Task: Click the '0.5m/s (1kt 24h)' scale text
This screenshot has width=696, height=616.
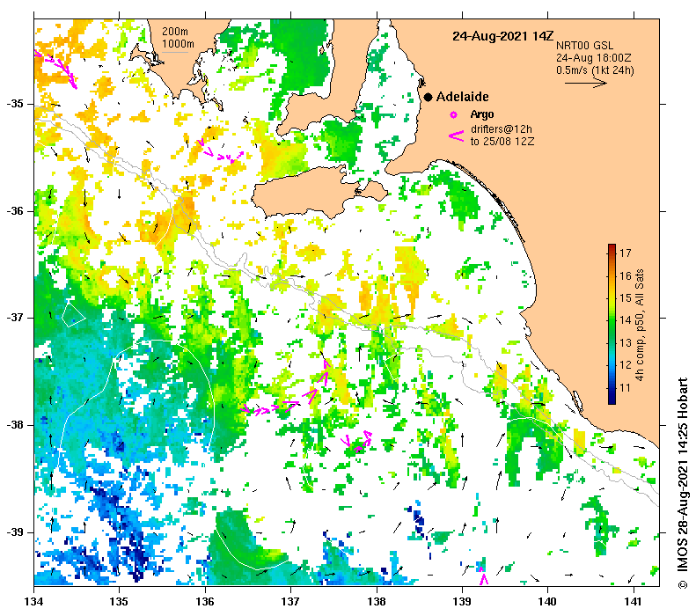Action: (x=595, y=70)
